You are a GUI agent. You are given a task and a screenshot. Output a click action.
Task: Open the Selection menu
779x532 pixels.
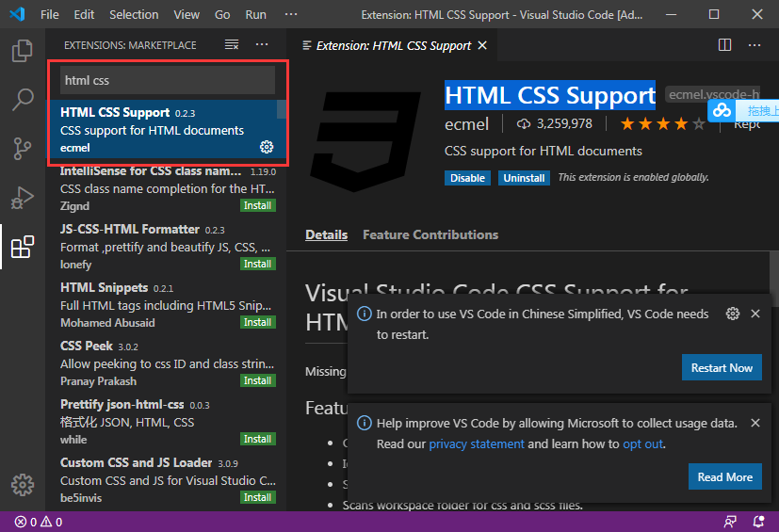point(134,14)
